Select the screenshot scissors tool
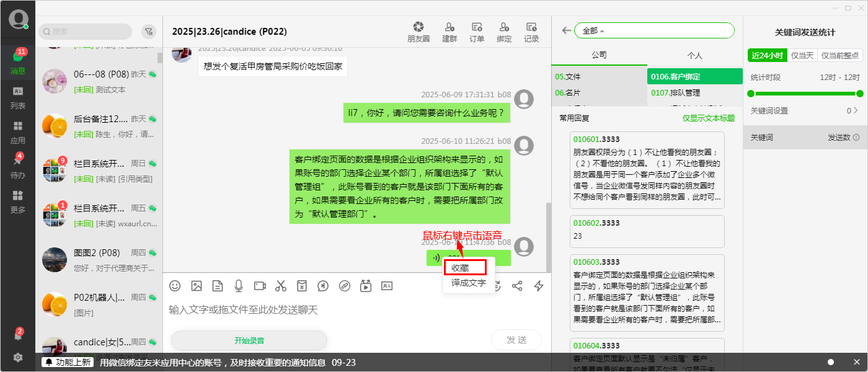The height and width of the screenshot is (372, 868). 281,286
